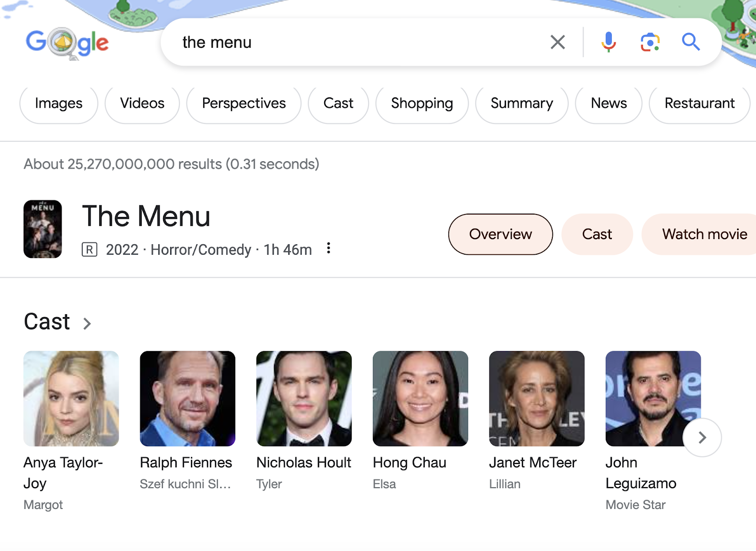756x551 pixels.
Task: Click the Google doodle logo
Action: tap(67, 43)
